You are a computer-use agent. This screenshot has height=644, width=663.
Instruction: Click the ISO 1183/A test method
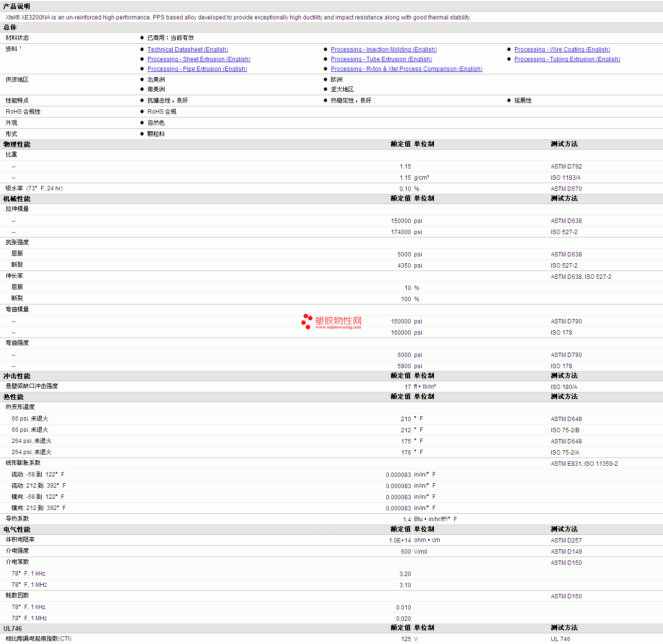[x=566, y=178]
